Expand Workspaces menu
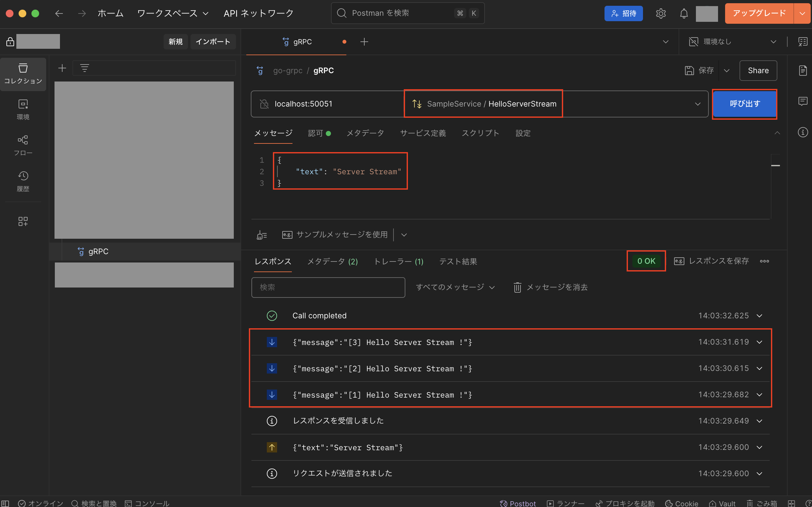Viewport: 812px width, 507px height. click(x=173, y=13)
